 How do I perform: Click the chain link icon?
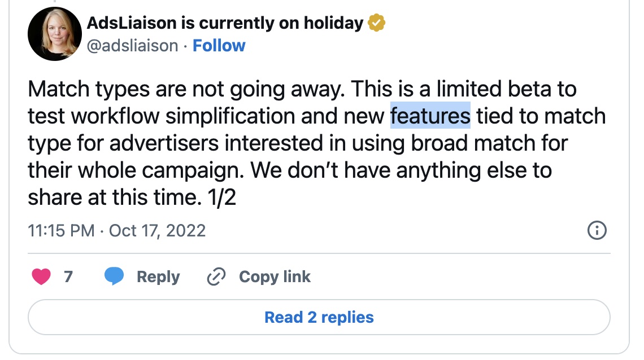pyautogui.click(x=216, y=276)
